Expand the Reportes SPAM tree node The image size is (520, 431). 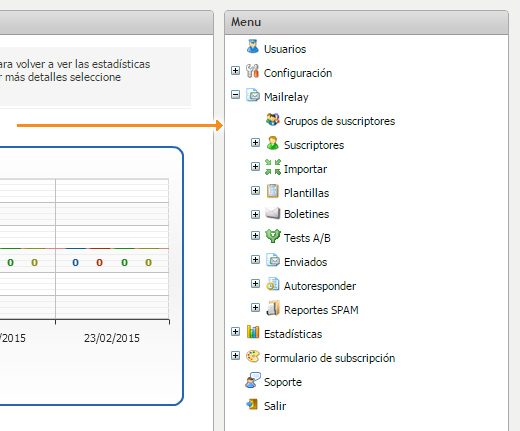pos(255,308)
